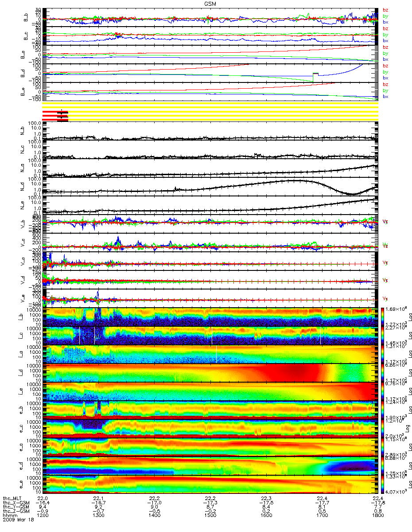412x532 pixels.
Task: Click the 1400 time tick label
Action: click(154, 515)
